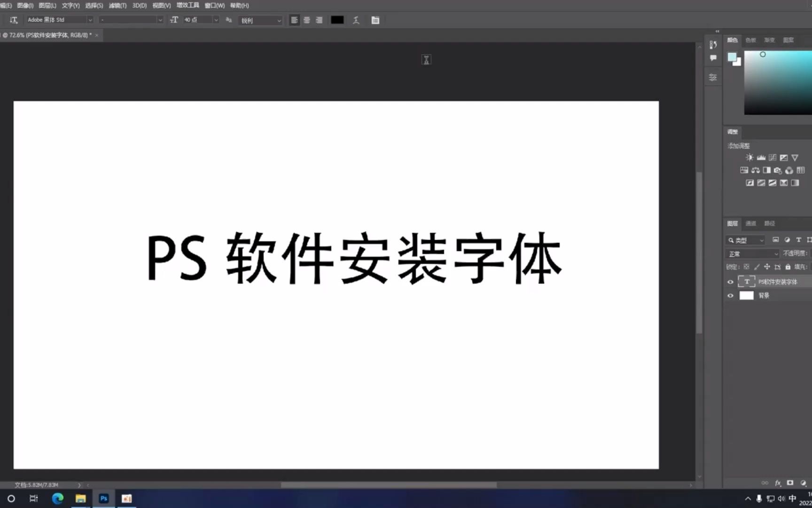Open the 图像(I) menu
This screenshot has width=812, height=508.
[x=25, y=6]
